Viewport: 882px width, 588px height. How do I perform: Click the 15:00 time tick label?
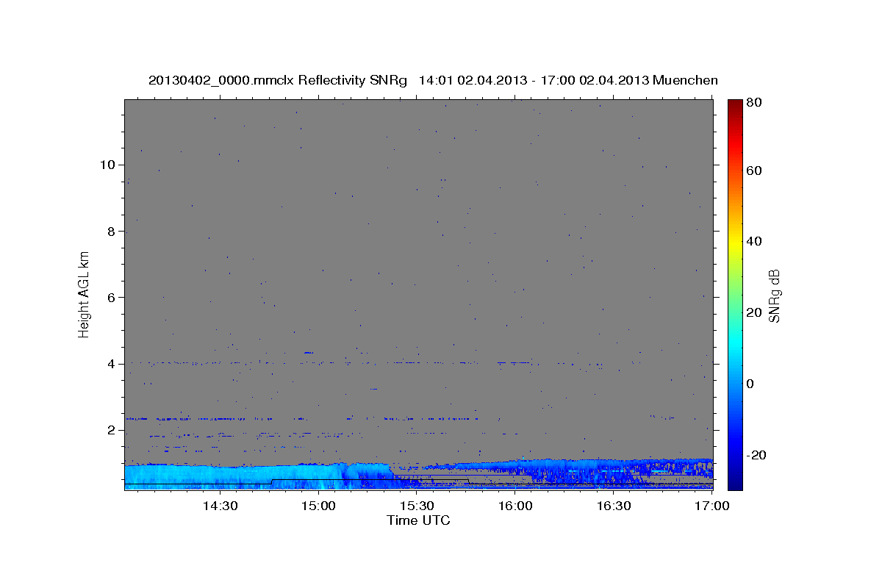318,506
